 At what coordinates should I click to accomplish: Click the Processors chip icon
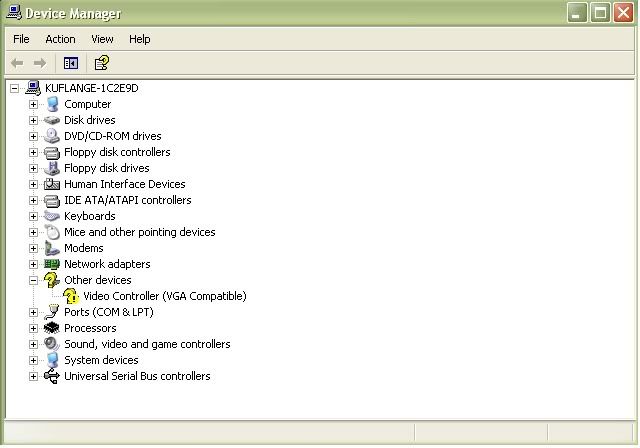coord(51,328)
